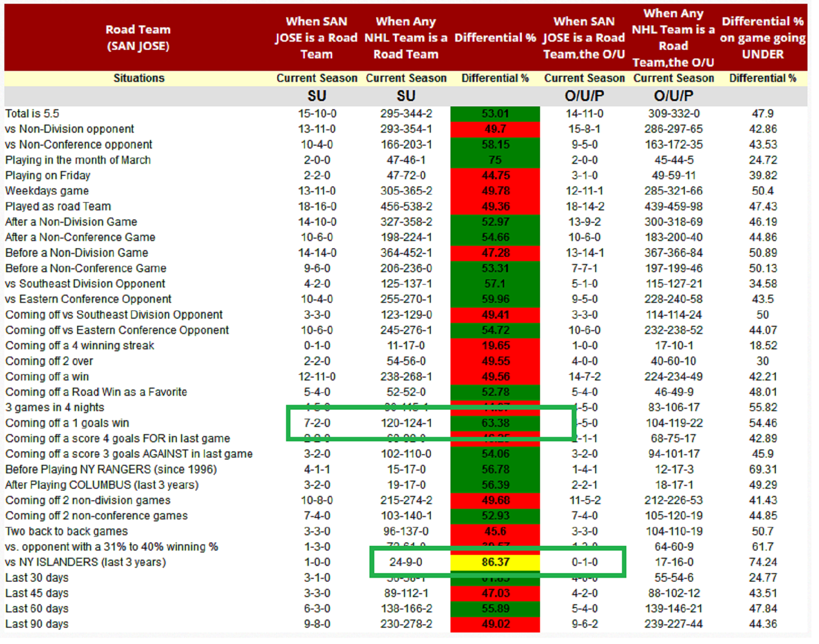This screenshot has width=819, height=644.
Task: Click the 295-344-2 record cell
Action: [406, 114]
